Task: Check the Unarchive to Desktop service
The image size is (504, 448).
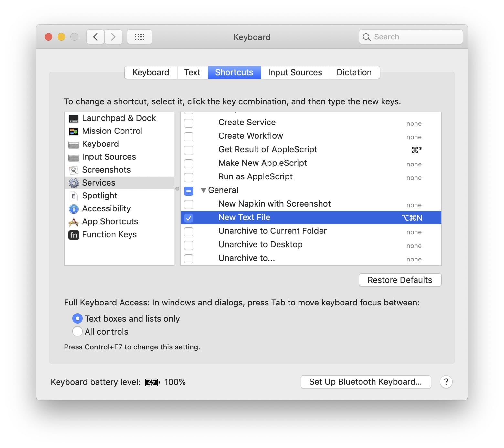Action: 189,245
